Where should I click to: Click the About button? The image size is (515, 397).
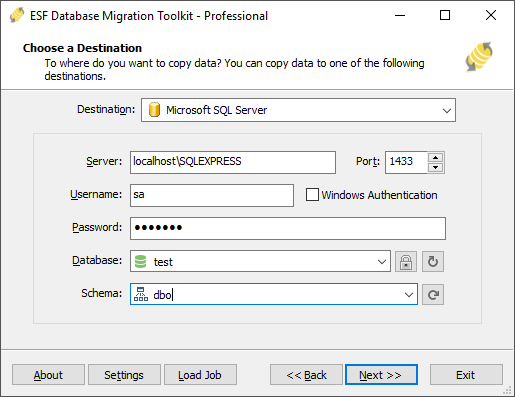click(x=48, y=375)
